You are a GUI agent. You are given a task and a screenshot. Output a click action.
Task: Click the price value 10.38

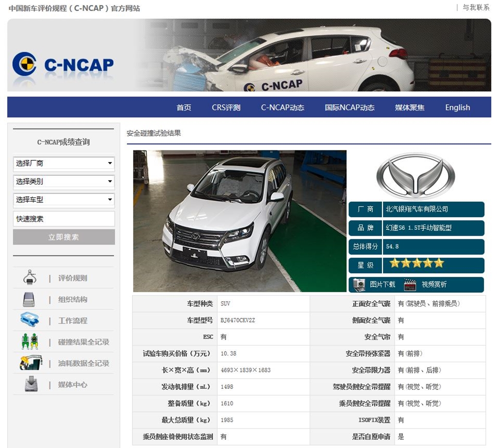pyautogui.click(x=229, y=353)
